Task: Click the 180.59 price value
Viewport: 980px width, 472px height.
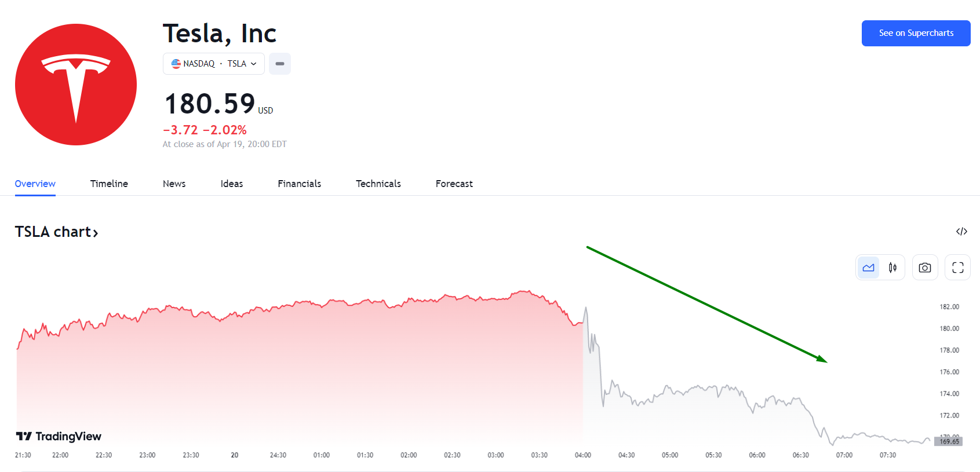Action: click(x=210, y=104)
